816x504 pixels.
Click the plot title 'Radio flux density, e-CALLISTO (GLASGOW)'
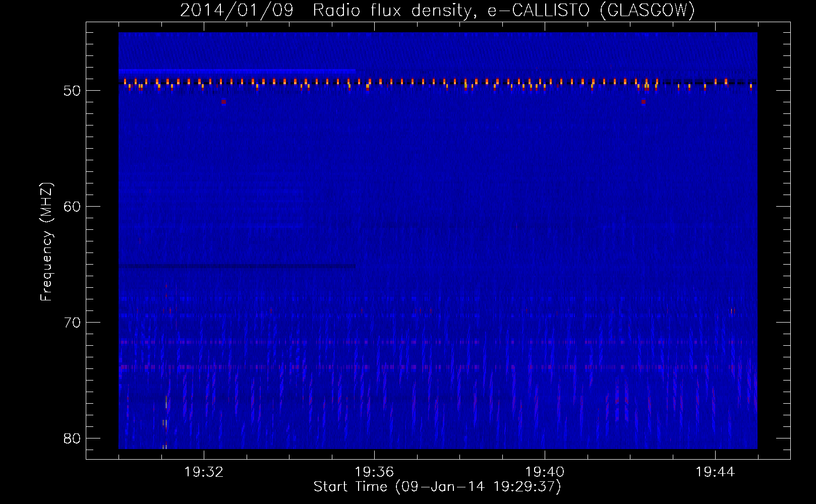tap(504, 10)
